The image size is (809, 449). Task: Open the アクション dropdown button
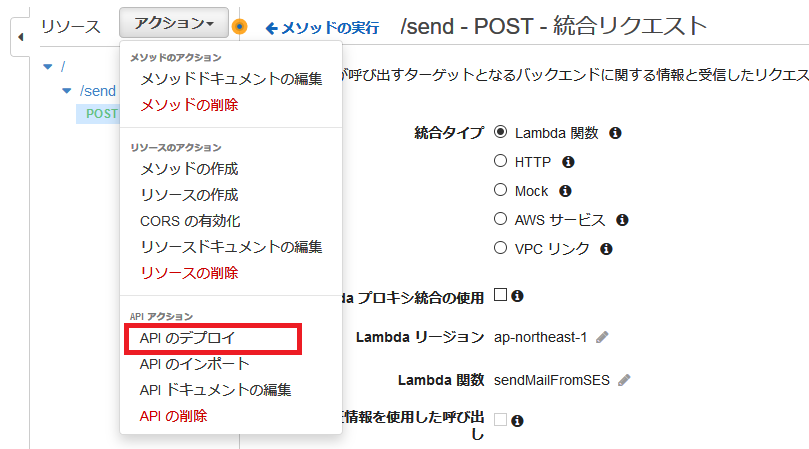coord(173,23)
